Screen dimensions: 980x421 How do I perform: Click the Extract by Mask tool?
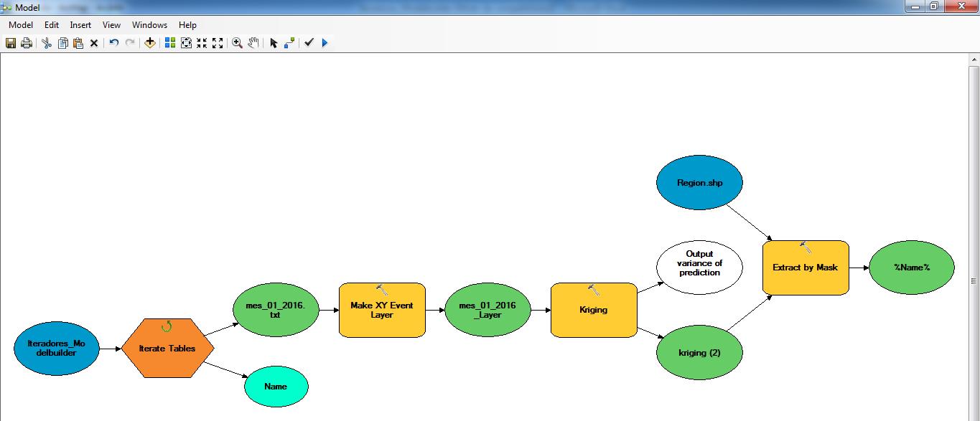tap(805, 268)
